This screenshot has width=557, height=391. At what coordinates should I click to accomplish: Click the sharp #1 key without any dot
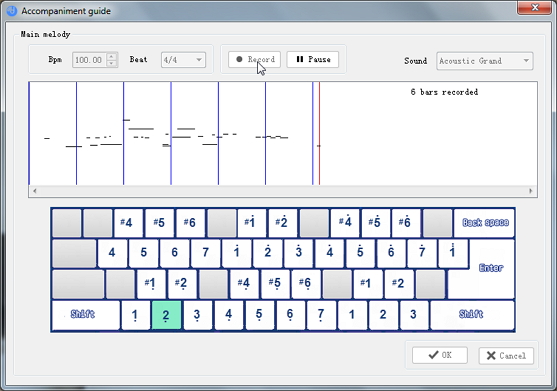tap(368, 284)
